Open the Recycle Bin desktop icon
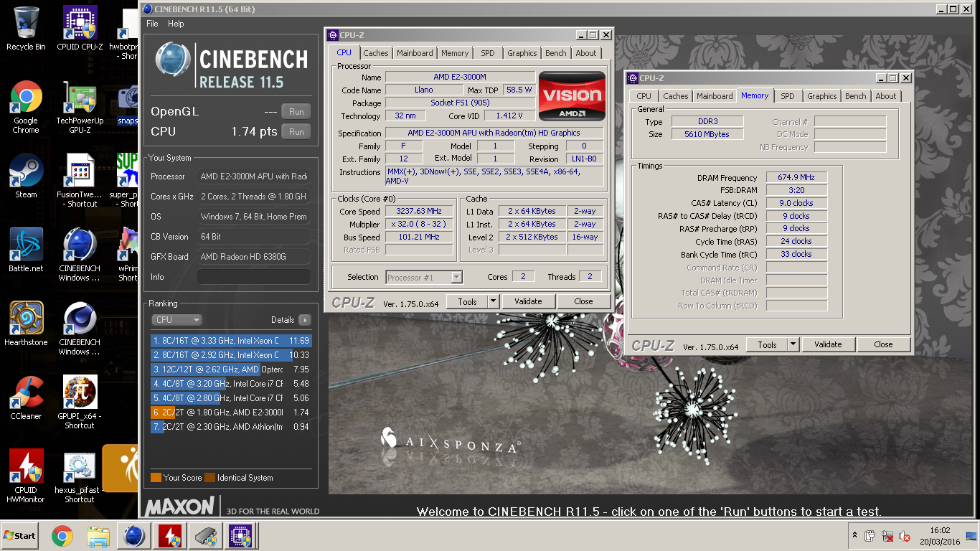980x551 pixels. [26, 29]
